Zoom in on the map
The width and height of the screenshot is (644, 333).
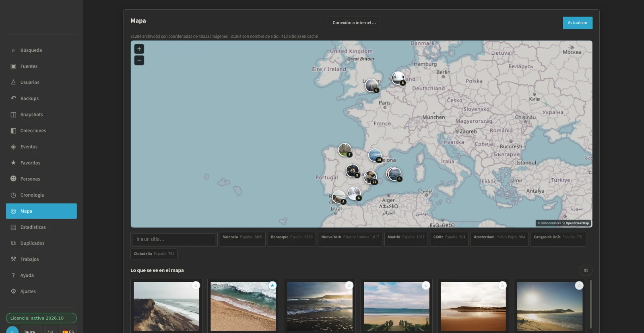139,49
